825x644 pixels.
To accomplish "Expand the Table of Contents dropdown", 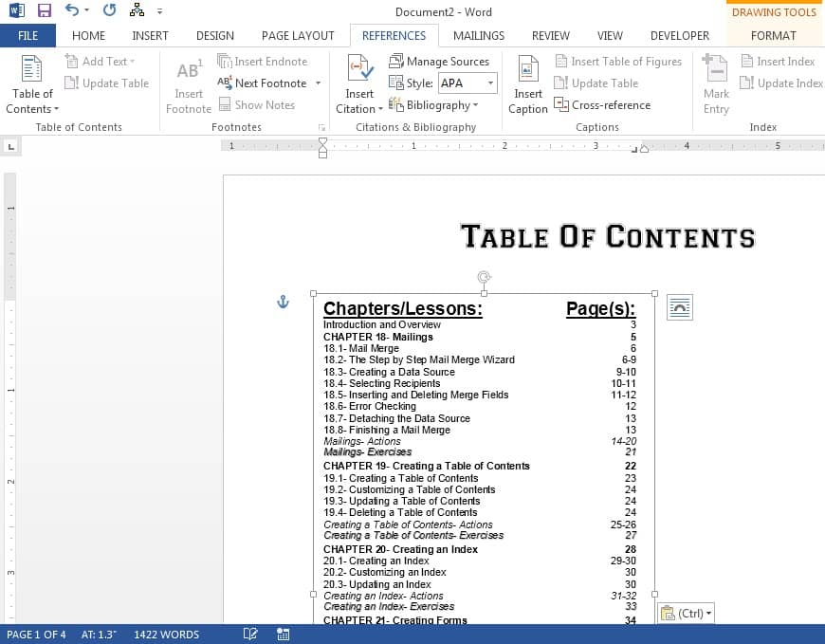I will pos(32,109).
